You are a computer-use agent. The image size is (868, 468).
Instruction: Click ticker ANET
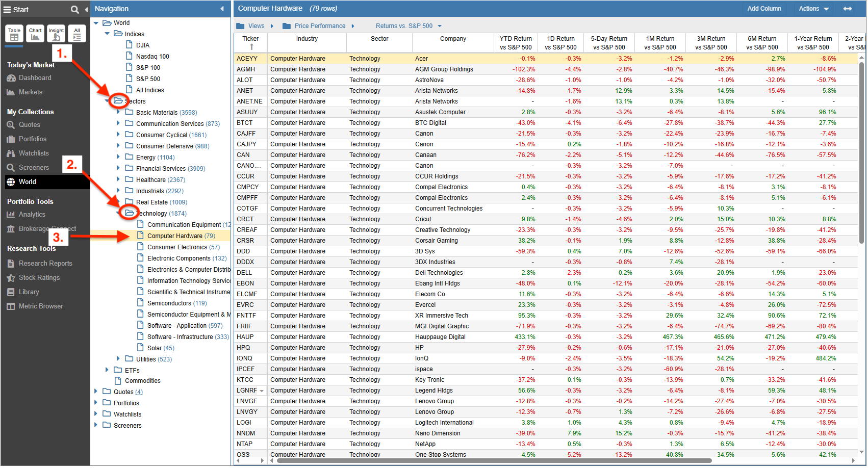(x=244, y=91)
